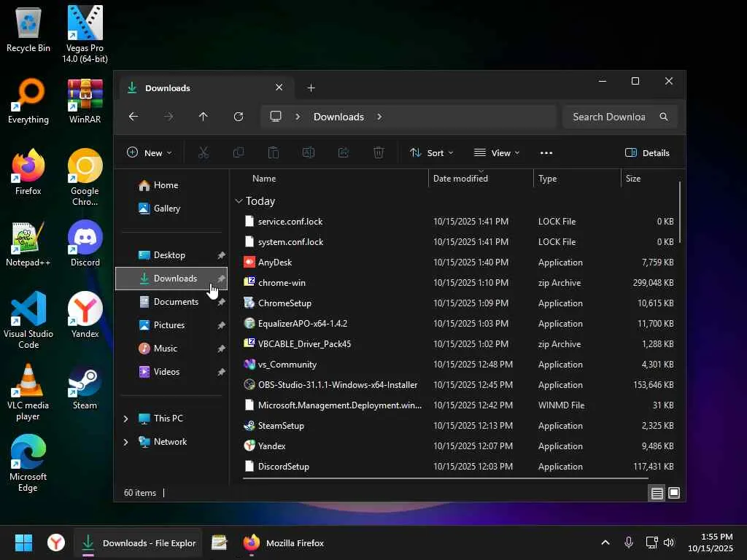Click the search magnifier icon
Screen dimensions: 747x560
coord(664,117)
